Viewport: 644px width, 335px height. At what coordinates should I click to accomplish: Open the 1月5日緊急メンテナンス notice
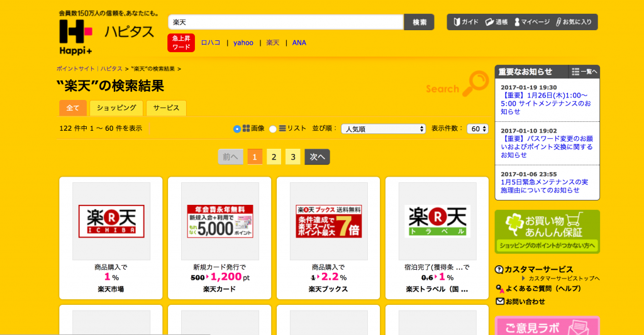tap(544, 186)
